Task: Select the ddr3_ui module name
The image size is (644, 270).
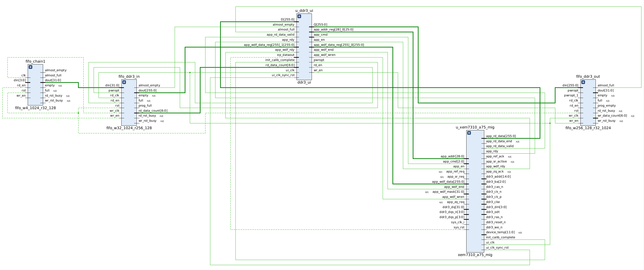Action: coord(304,82)
